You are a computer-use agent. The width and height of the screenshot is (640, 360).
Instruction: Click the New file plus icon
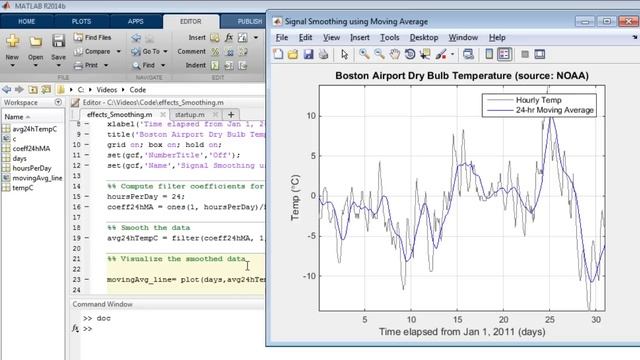pos(12,41)
